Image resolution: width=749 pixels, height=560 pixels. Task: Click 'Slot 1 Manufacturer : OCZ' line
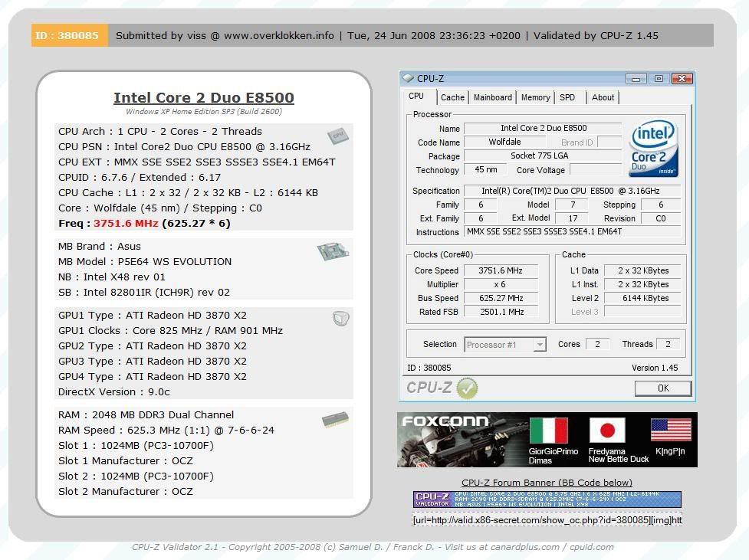(126, 460)
